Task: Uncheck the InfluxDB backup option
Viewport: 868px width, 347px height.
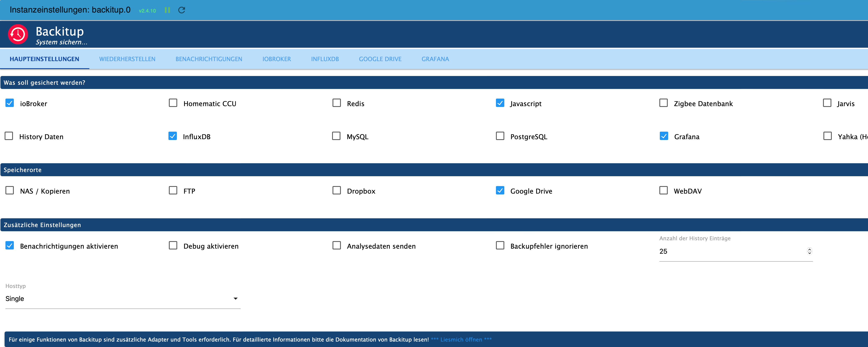Action: pos(172,136)
